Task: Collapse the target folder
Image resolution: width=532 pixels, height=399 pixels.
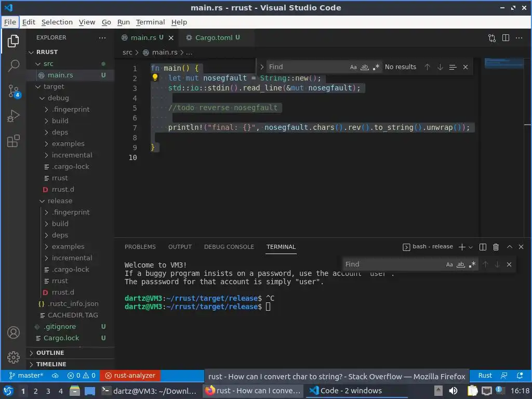Action: coord(70,87)
